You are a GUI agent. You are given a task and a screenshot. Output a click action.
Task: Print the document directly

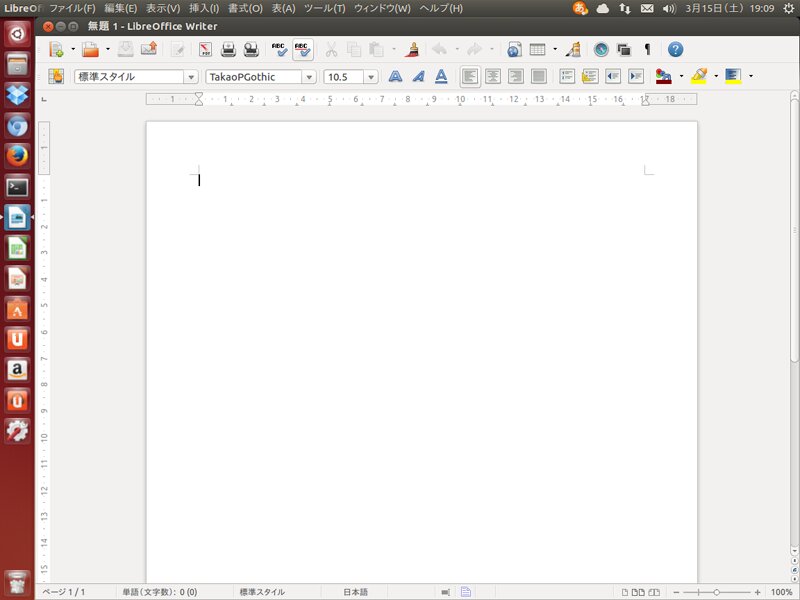229,49
